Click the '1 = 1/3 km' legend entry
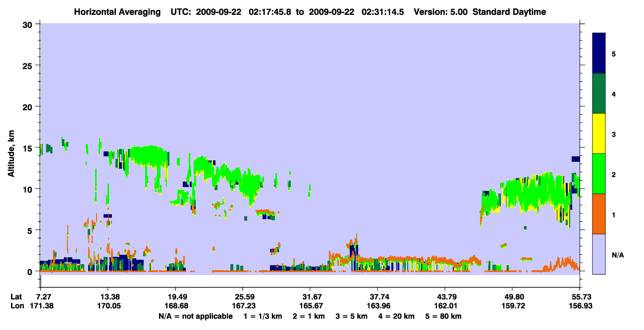This screenshot has height=330, width=644. point(262,316)
